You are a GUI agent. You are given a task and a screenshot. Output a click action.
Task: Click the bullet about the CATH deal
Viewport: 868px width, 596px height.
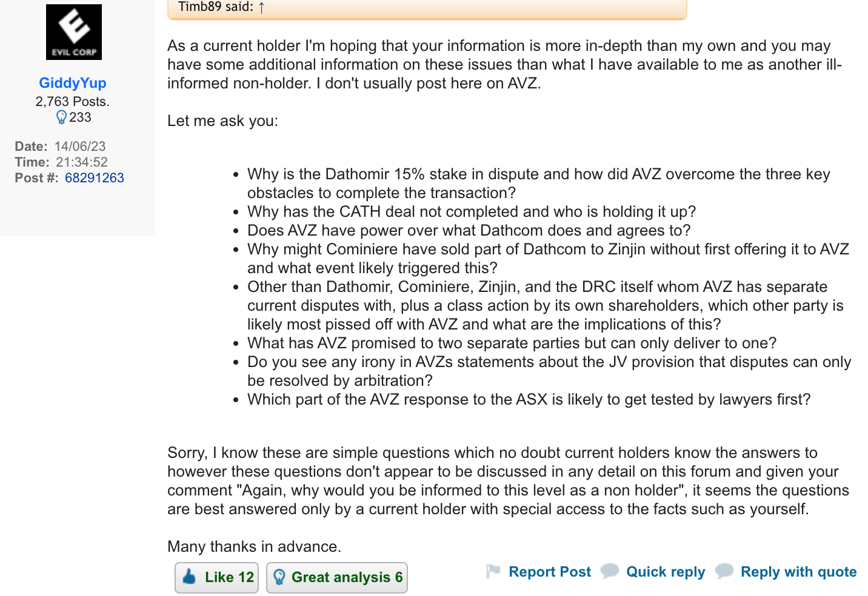click(472, 211)
